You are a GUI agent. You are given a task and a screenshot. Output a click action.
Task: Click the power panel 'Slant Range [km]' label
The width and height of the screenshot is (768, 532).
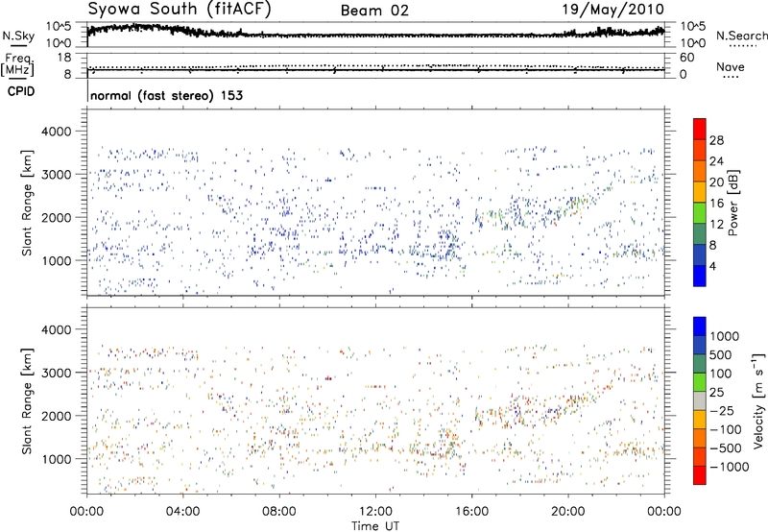click(27, 203)
